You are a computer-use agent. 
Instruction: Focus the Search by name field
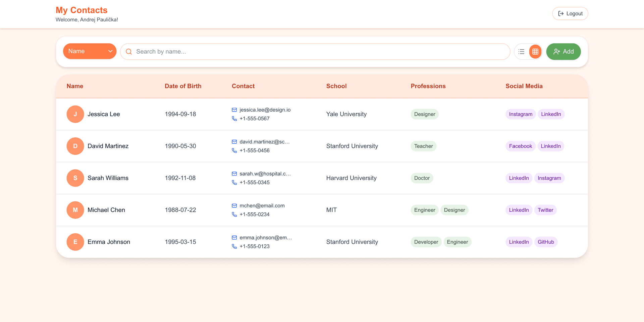[x=319, y=52]
